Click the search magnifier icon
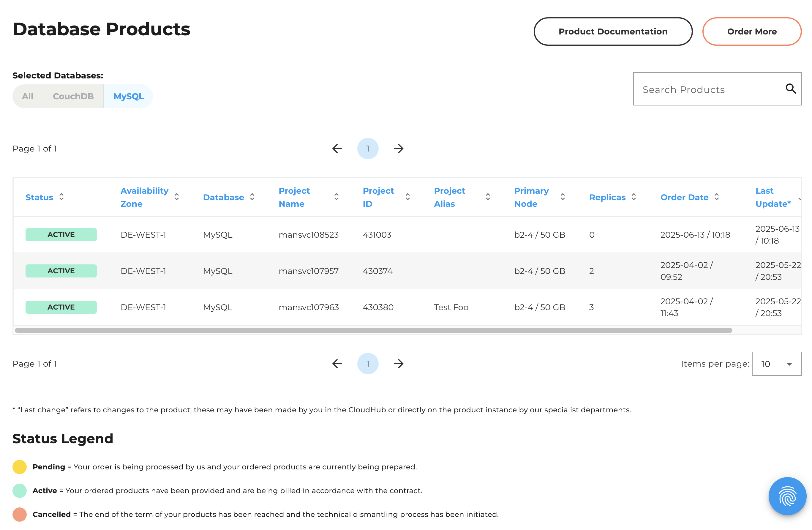The height and width of the screenshot is (530, 812). [x=791, y=89]
